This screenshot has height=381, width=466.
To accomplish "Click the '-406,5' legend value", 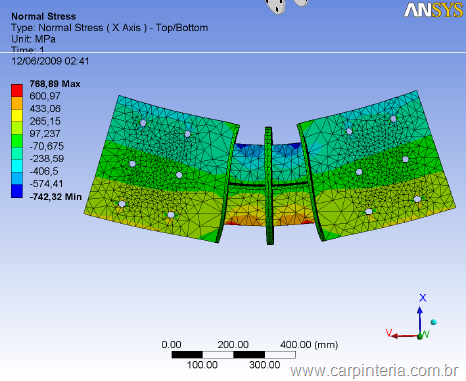I will click(x=44, y=171).
